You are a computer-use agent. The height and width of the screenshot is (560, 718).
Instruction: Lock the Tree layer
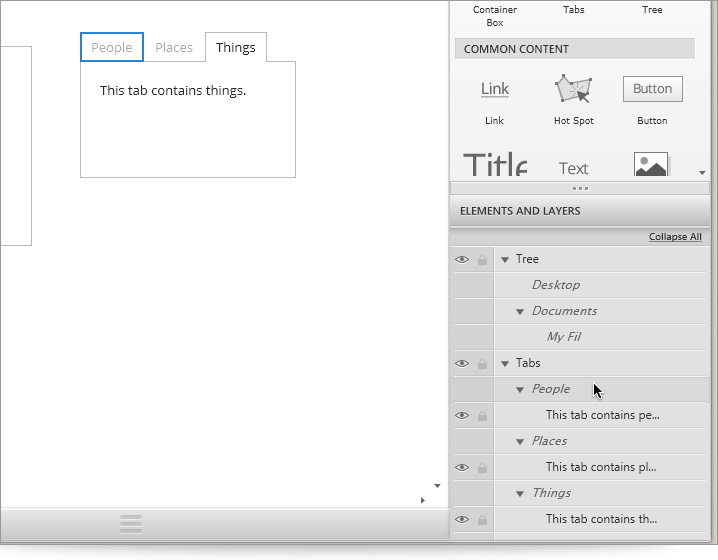[482, 260]
